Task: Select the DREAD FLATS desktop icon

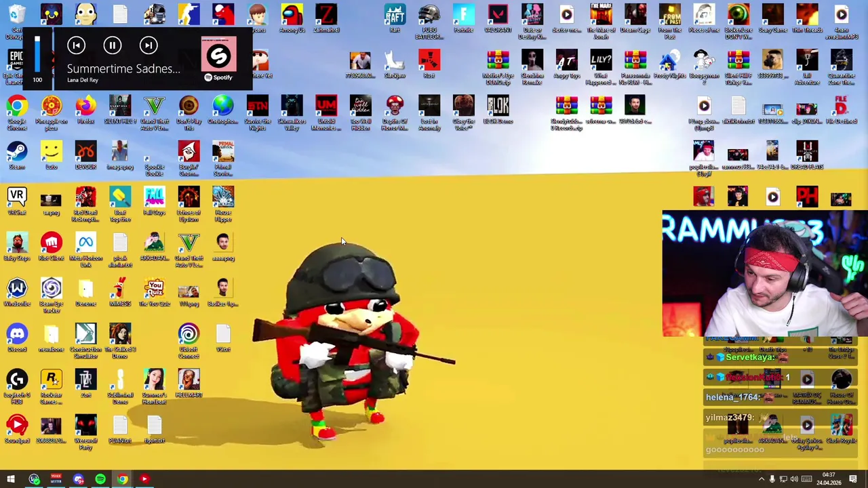Action: [806, 155]
